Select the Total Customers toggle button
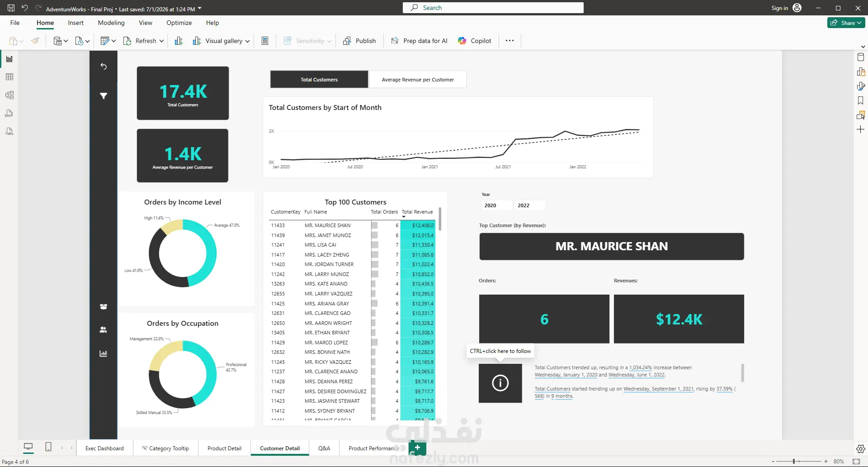Viewport: 868px width, 467px height. click(x=319, y=80)
